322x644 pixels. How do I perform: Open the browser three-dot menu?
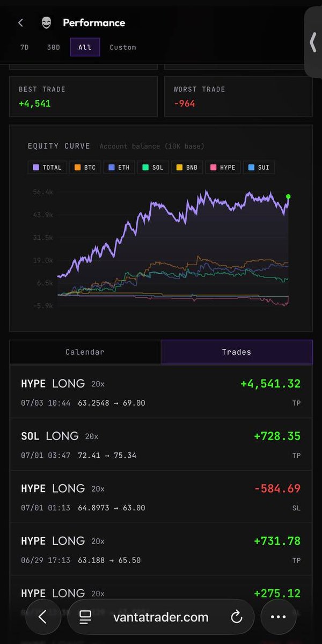click(278, 617)
